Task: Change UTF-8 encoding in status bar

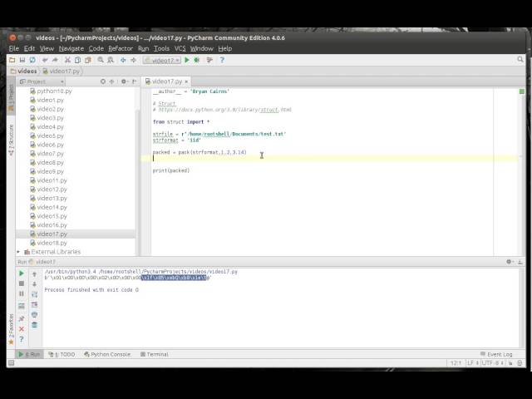Action: [493, 363]
